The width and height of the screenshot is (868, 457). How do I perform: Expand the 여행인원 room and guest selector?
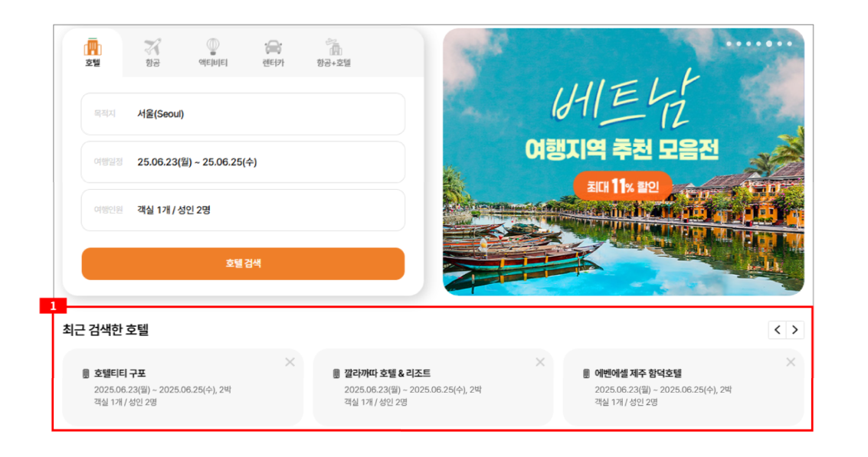[x=243, y=211]
